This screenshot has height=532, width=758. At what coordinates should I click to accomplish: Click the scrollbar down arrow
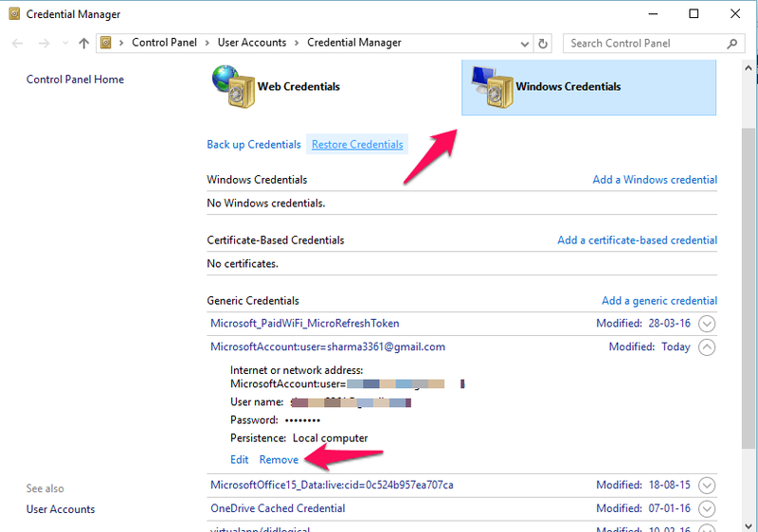749,525
